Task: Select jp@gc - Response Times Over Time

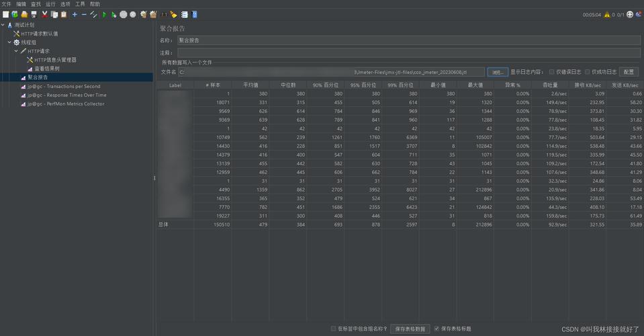Action: 67,95
